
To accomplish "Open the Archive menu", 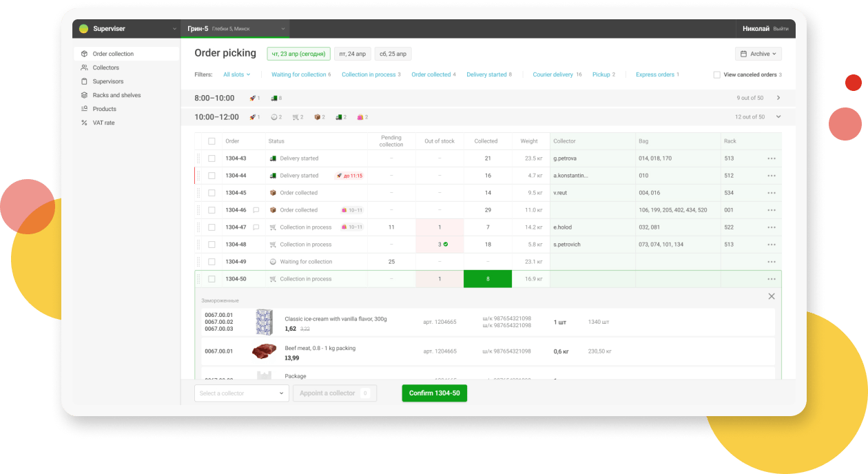I will point(758,53).
